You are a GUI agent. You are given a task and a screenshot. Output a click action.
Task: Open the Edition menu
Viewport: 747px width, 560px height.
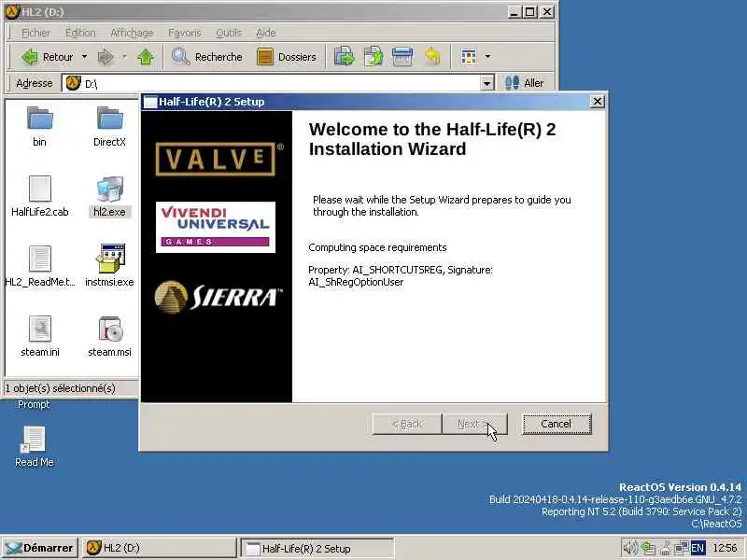80,33
